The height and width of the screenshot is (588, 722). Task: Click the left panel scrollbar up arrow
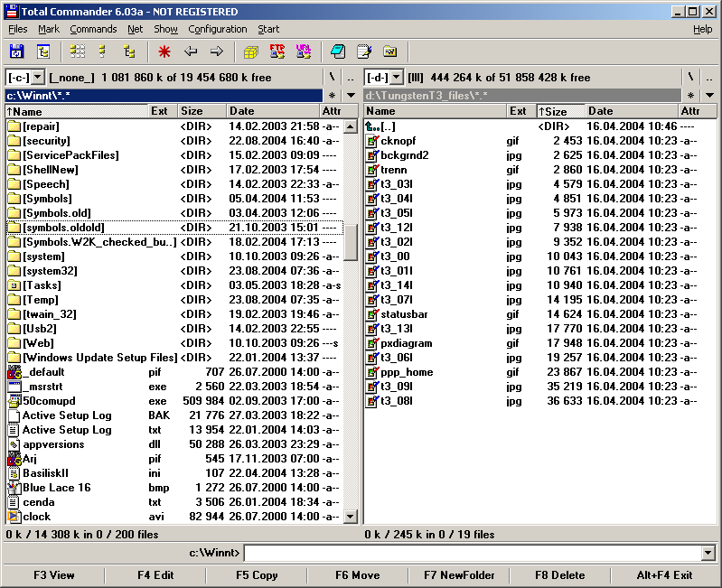tap(351, 126)
